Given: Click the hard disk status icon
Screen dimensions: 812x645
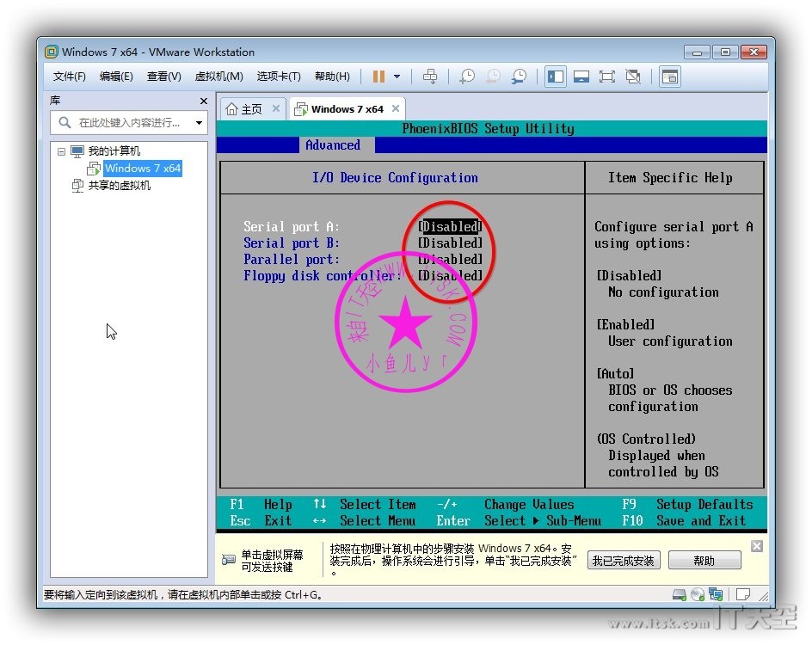Looking at the screenshot, I should pos(680,594).
